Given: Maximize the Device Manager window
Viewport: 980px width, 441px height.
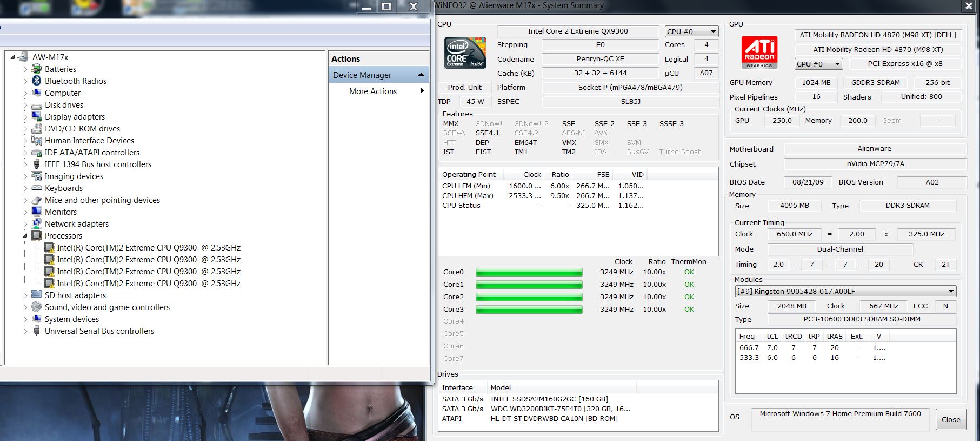Looking at the screenshot, I should pos(386,6).
